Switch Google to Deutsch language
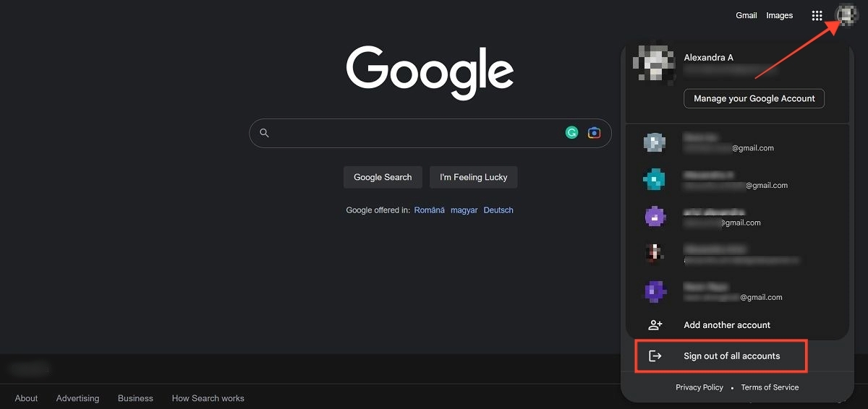The width and height of the screenshot is (868, 409). pyautogui.click(x=498, y=210)
